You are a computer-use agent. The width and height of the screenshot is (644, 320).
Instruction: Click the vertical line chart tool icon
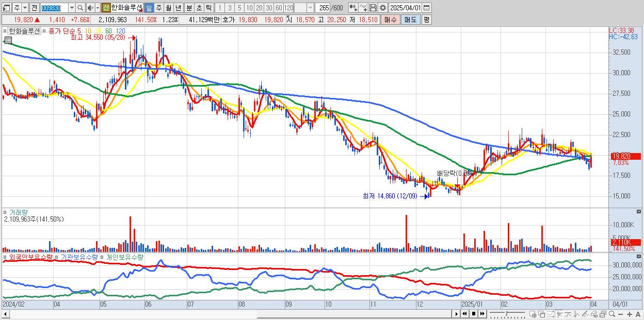tap(576, 314)
